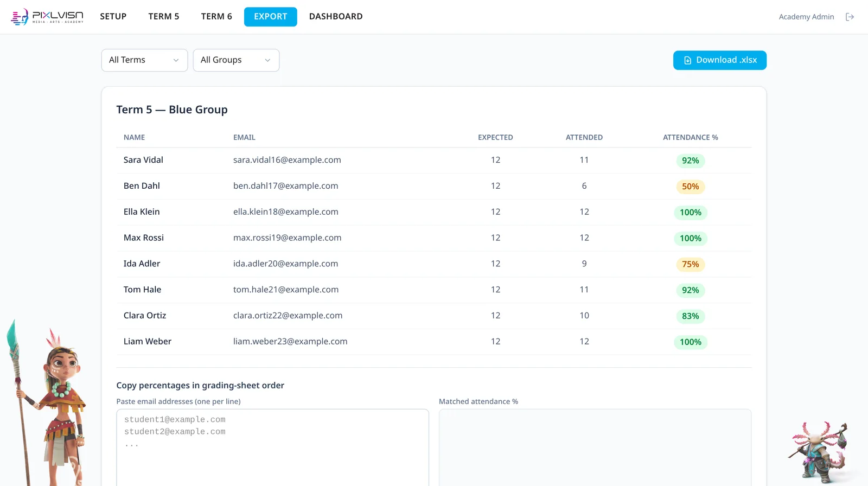Click email clara.ortiz22@example.com
This screenshot has width=868, height=486.
[x=288, y=316]
